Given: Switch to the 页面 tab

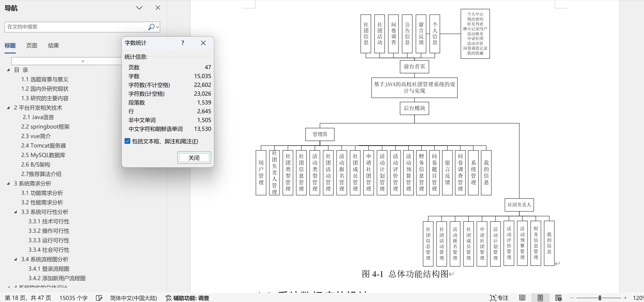Looking at the screenshot, I should tap(32, 46).
